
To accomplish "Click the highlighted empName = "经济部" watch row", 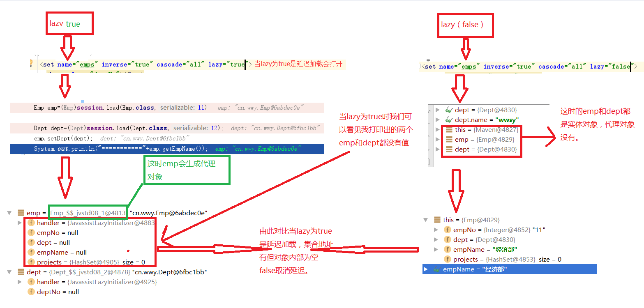I will 510,269.
